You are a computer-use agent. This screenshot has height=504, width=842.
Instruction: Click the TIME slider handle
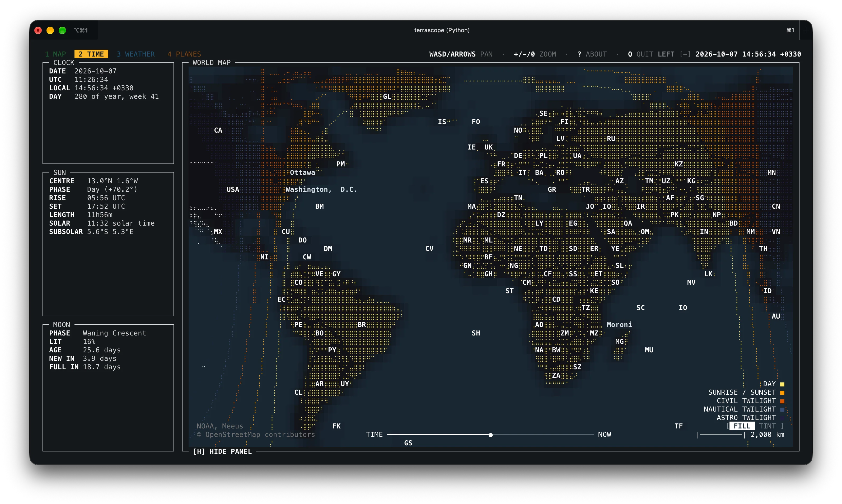pyautogui.click(x=491, y=435)
